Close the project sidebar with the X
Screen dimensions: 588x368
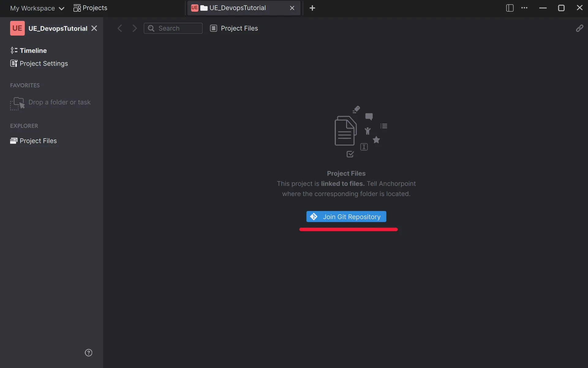(x=94, y=28)
